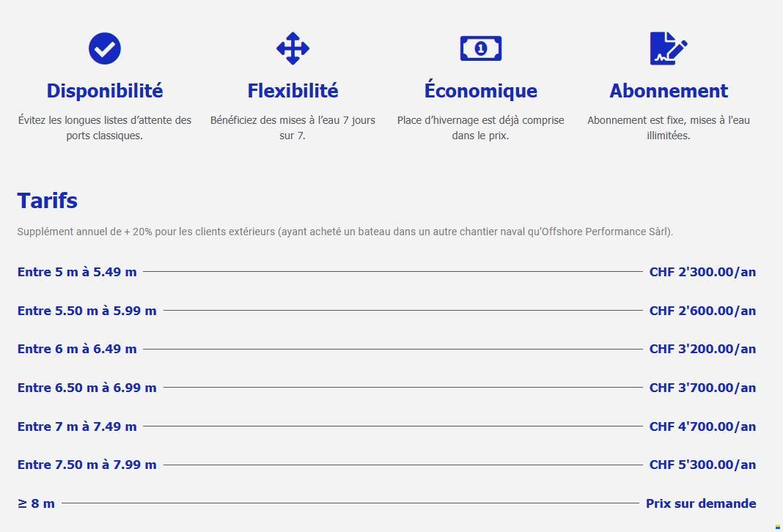Click the CHF 5'300.00/an price

point(702,465)
